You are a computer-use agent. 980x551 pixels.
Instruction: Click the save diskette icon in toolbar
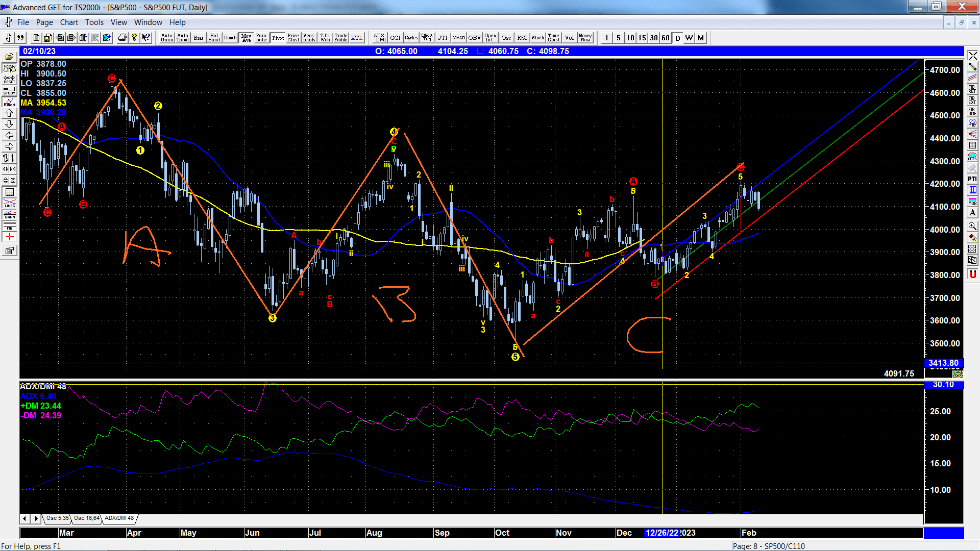(x=47, y=38)
